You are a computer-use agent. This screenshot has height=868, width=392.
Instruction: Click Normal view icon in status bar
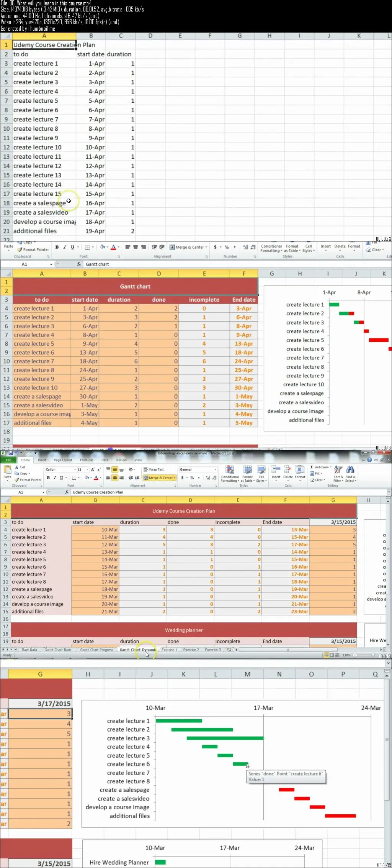326,655
